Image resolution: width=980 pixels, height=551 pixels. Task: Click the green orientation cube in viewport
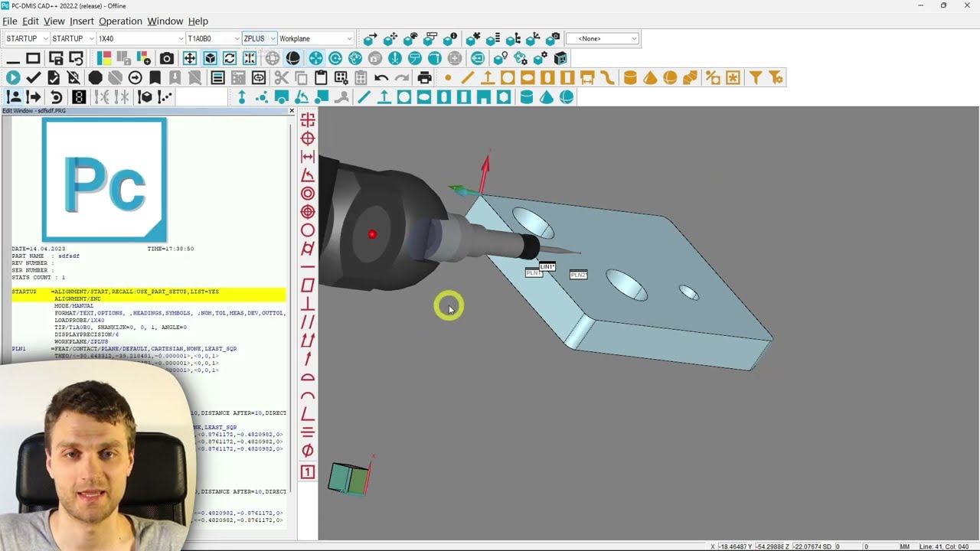(348, 479)
